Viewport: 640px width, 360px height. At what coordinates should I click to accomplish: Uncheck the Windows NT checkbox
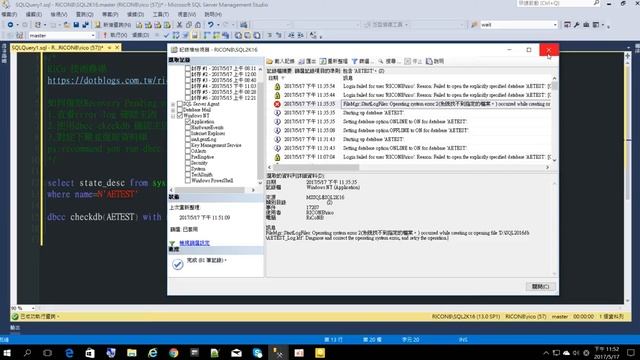coord(180,116)
